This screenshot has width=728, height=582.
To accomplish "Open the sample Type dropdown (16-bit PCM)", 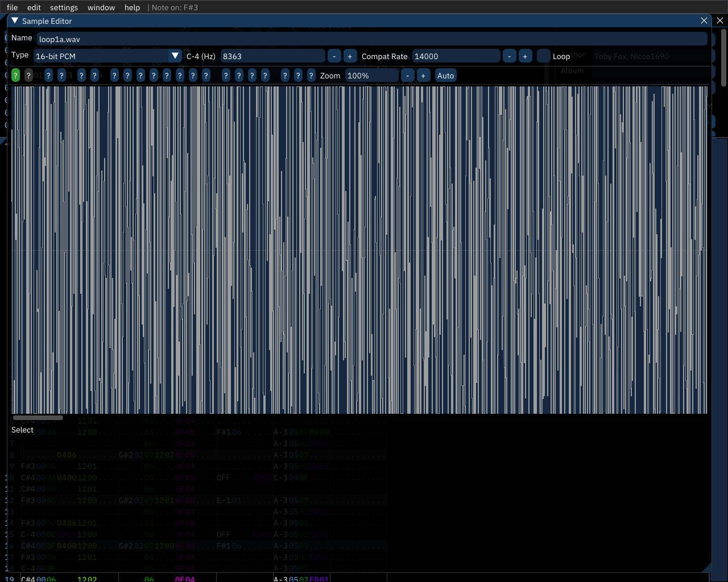I will [x=107, y=56].
